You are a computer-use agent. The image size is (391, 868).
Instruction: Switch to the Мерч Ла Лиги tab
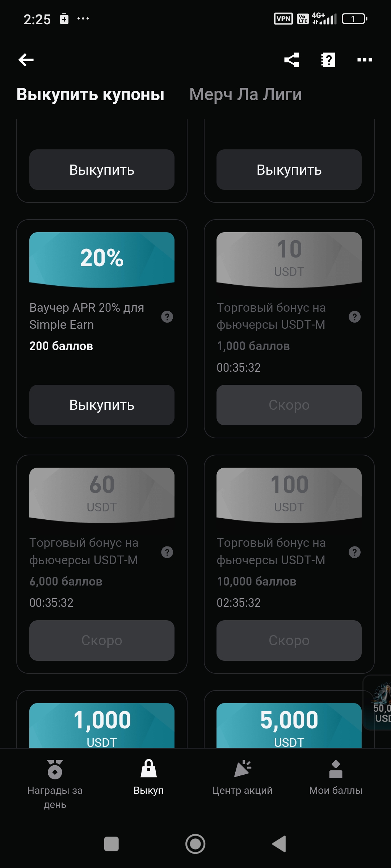[x=245, y=94]
